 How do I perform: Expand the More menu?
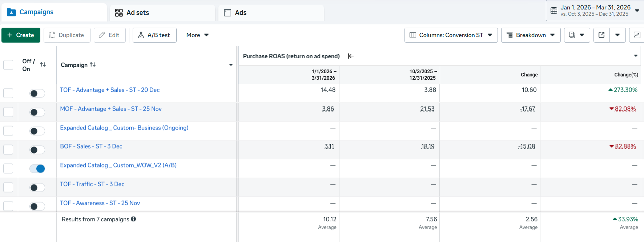point(197,35)
